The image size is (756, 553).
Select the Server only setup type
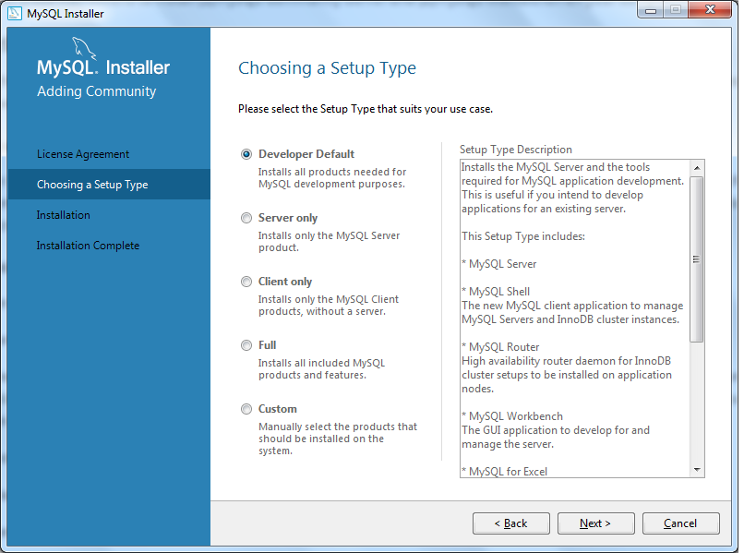pyautogui.click(x=246, y=217)
